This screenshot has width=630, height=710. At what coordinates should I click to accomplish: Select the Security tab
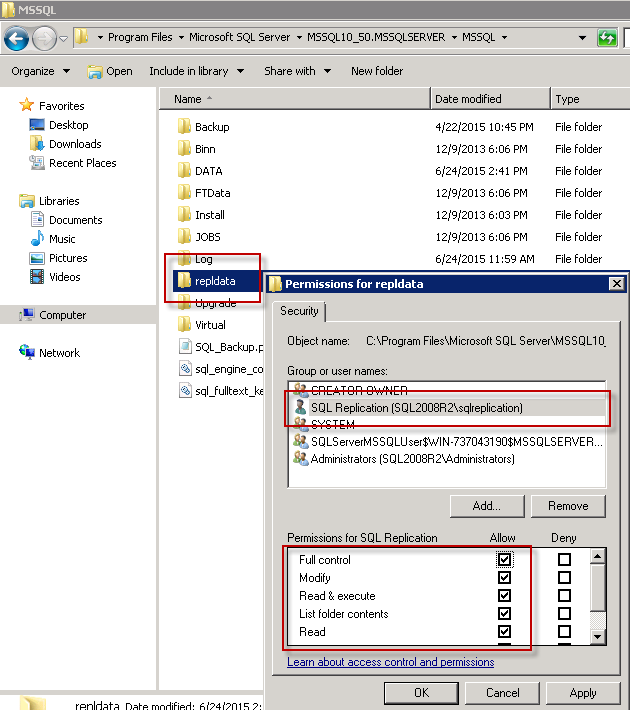(x=299, y=311)
